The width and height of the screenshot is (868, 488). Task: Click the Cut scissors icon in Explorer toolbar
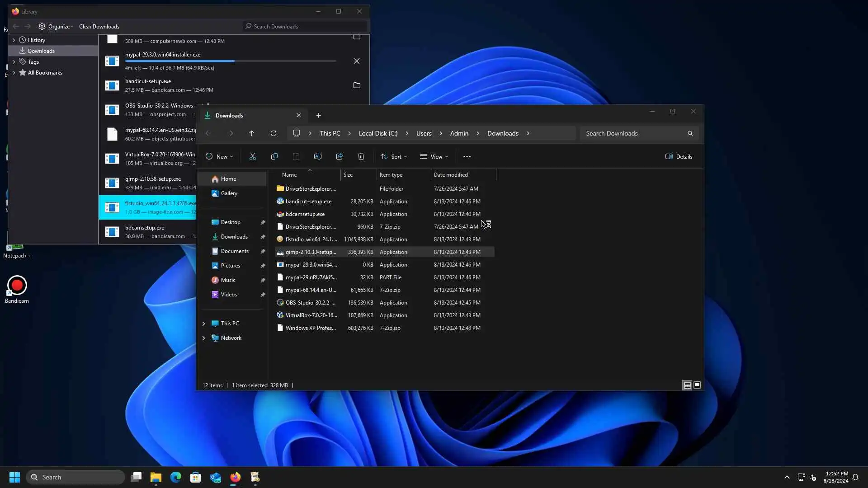(x=253, y=156)
